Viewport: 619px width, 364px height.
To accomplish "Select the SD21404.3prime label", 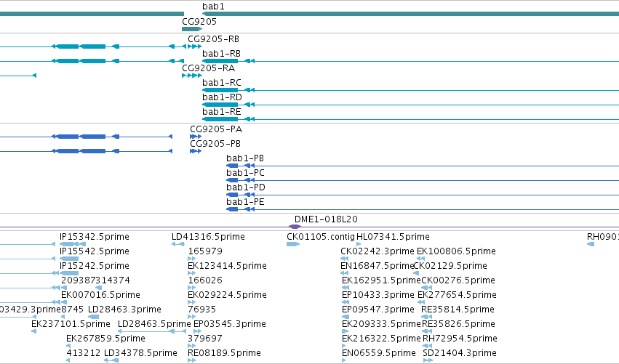I will tap(460, 354).
